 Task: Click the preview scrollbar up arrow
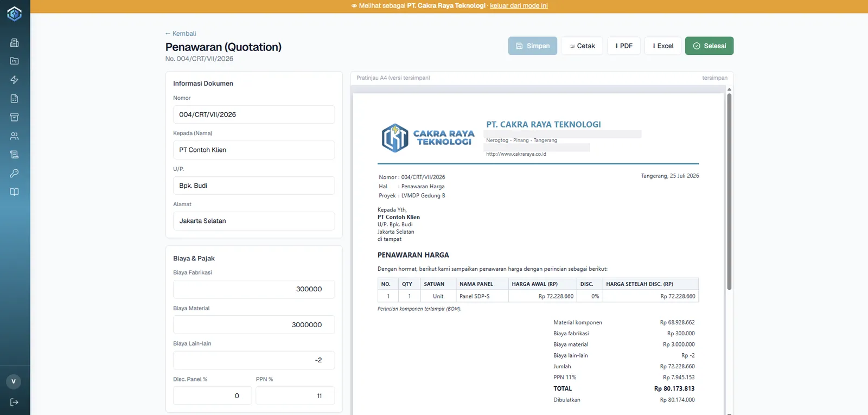click(x=729, y=89)
